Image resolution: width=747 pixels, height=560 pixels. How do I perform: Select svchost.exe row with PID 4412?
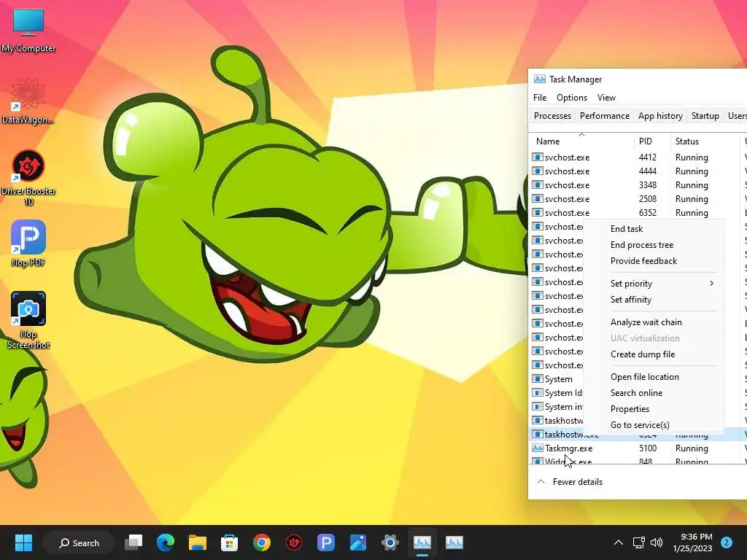coord(638,157)
